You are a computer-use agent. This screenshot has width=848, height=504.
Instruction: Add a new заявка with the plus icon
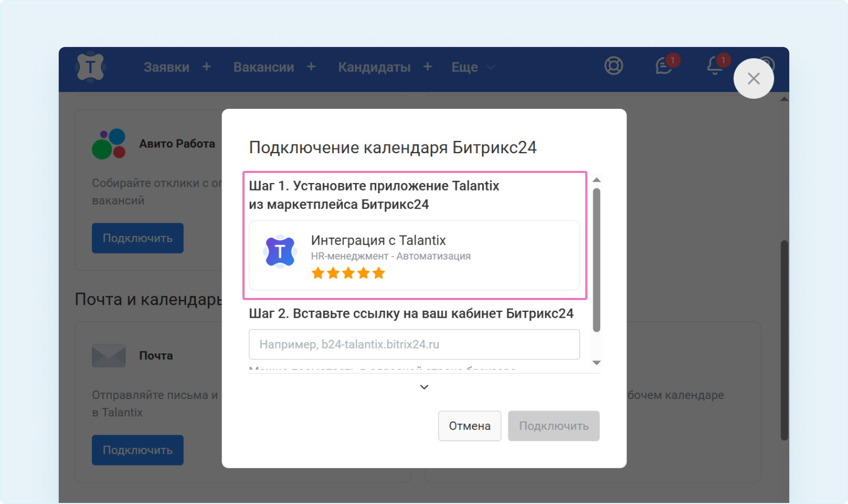(x=207, y=67)
